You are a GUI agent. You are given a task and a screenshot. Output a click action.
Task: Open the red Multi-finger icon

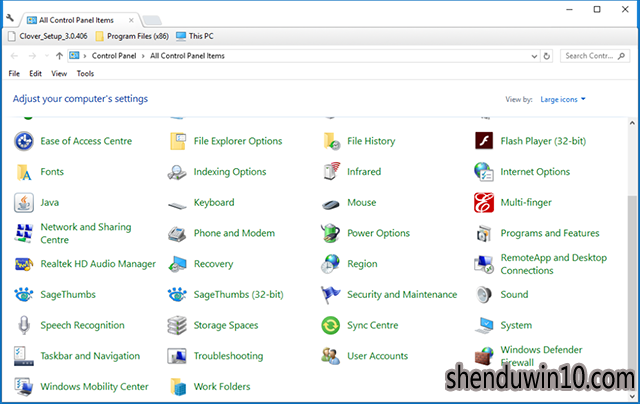[484, 202]
